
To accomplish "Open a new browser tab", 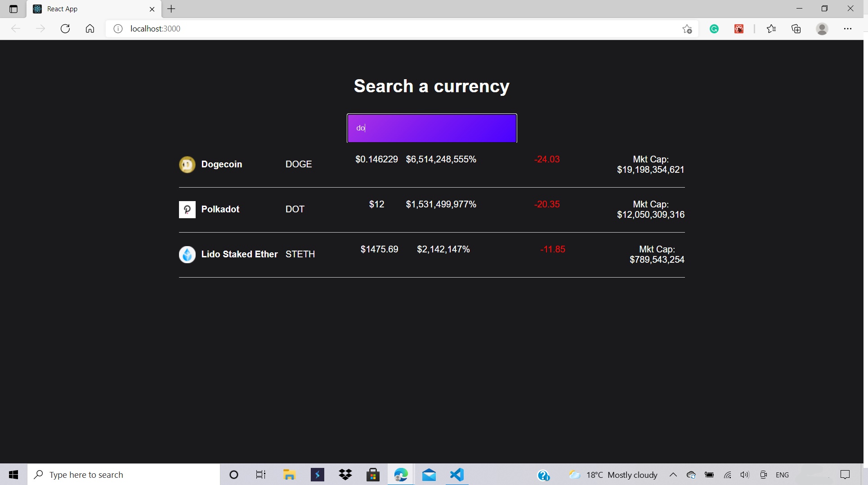I will (171, 9).
